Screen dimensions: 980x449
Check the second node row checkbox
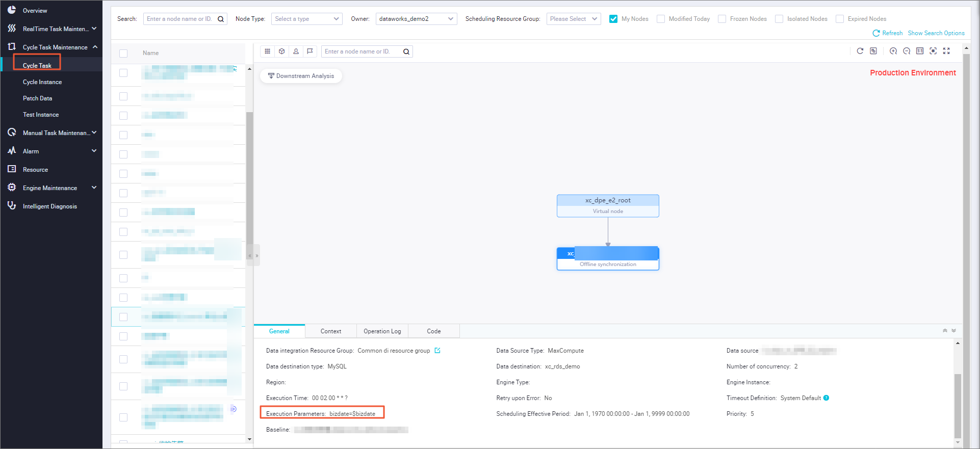[x=123, y=96]
